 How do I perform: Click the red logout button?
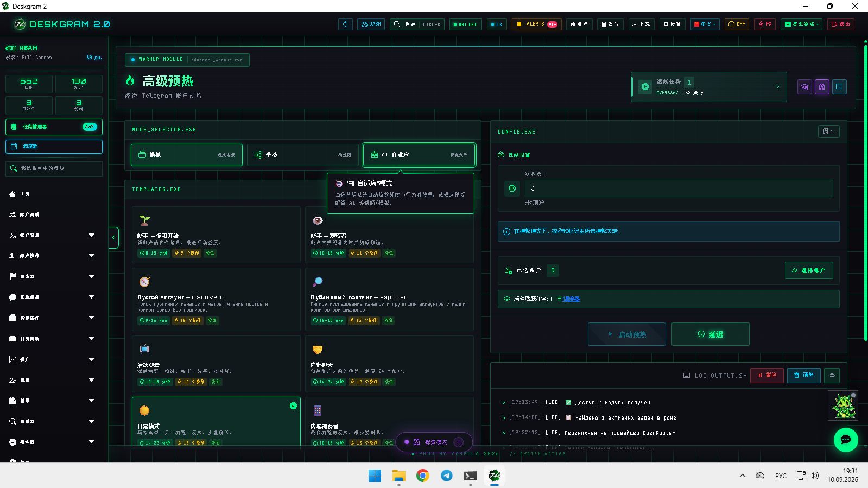[841, 24]
